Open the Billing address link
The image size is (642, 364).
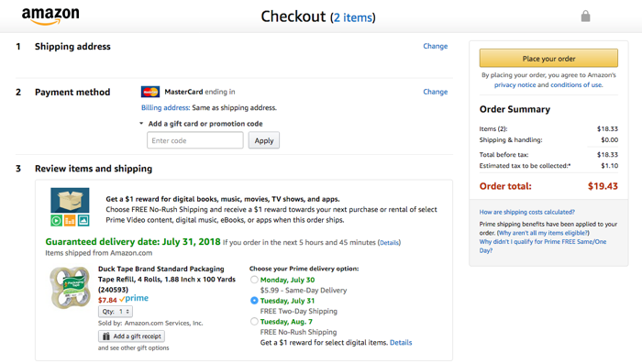165,107
